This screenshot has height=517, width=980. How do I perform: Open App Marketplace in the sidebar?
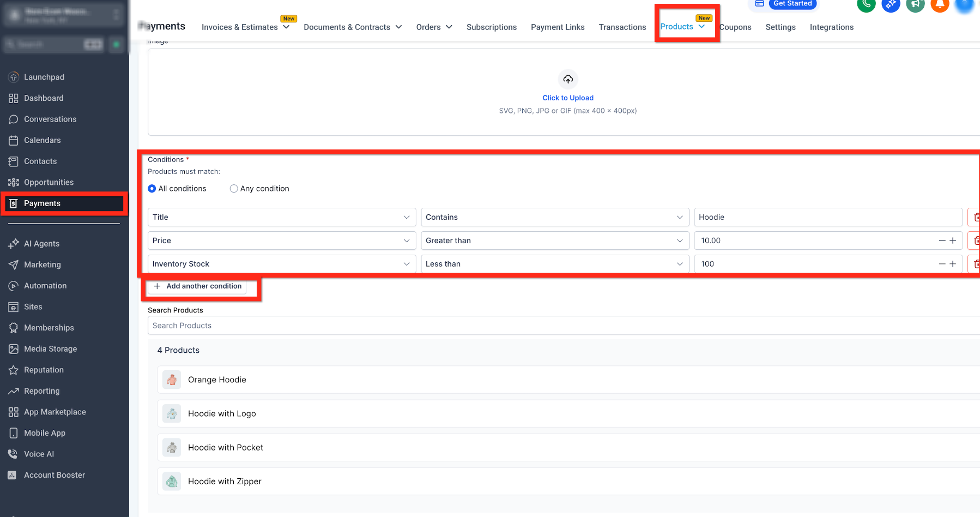(55, 412)
